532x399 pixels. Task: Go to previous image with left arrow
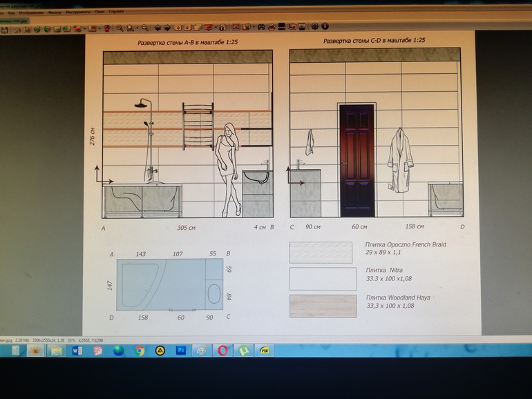158,28
